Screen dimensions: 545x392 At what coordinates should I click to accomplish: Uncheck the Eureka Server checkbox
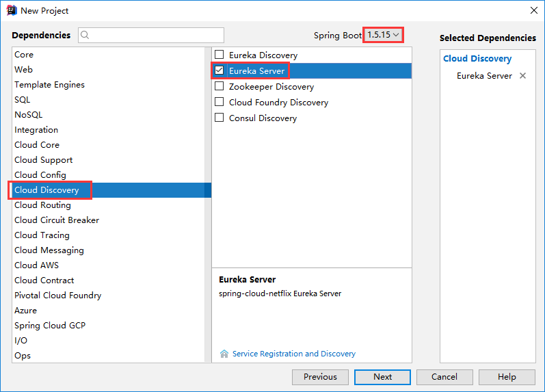click(220, 70)
